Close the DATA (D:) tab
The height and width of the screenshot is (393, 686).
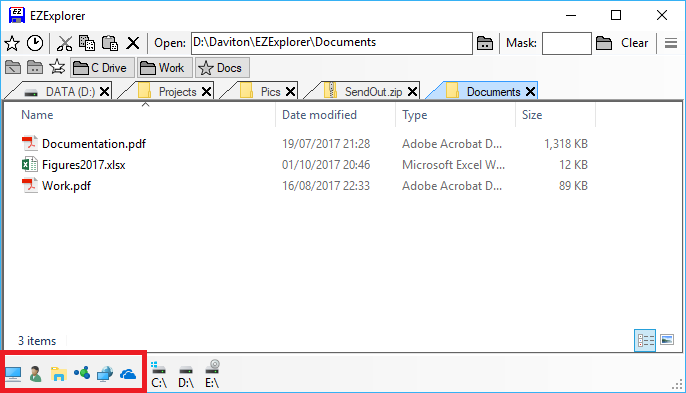[x=105, y=91]
